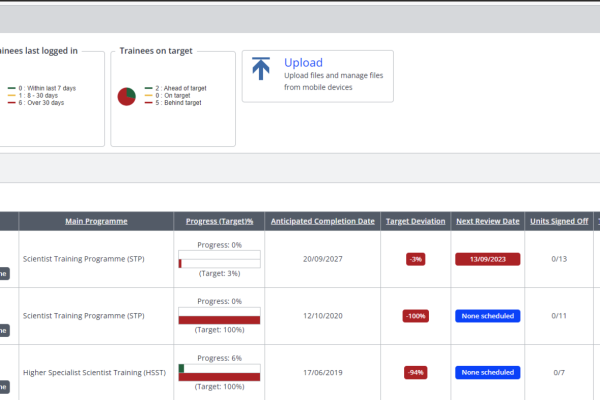Click the 5 : Behind target legend entry
600x400 pixels.
click(173, 103)
